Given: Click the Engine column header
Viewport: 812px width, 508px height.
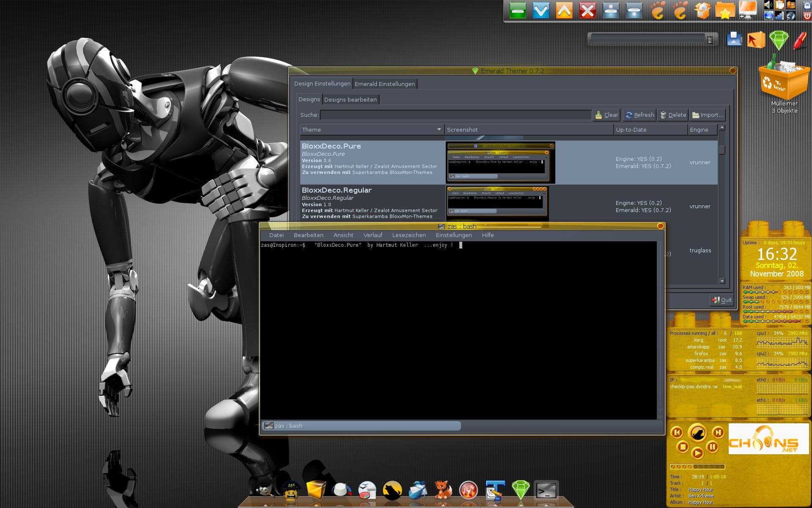Looking at the screenshot, I should tap(702, 130).
